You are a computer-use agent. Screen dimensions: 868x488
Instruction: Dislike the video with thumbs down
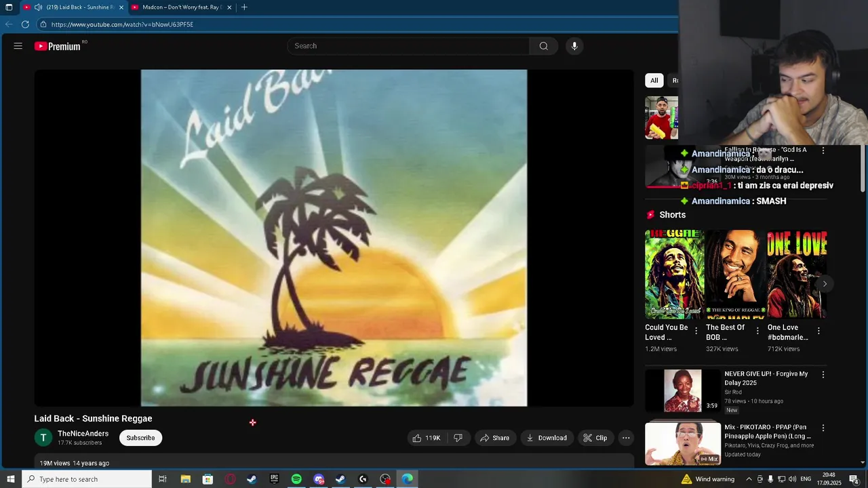[458, 438]
